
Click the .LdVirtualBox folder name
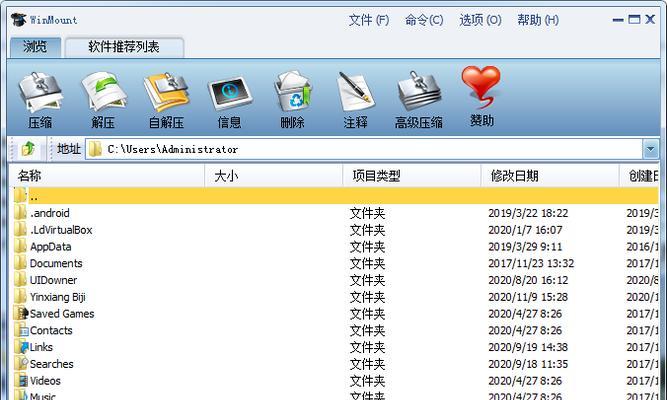pos(61,230)
